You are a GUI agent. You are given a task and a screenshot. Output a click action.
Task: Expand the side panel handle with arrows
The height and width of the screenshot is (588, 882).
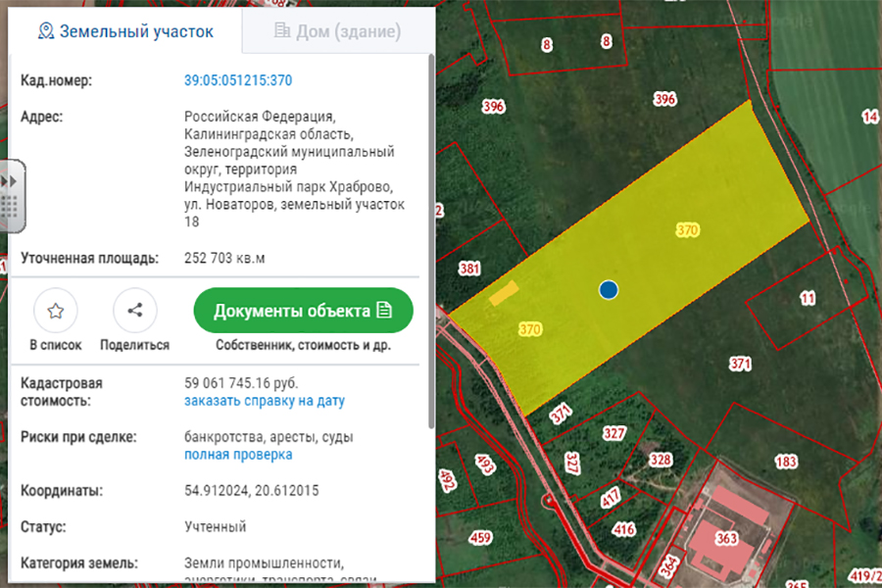(x=11, y=181)
